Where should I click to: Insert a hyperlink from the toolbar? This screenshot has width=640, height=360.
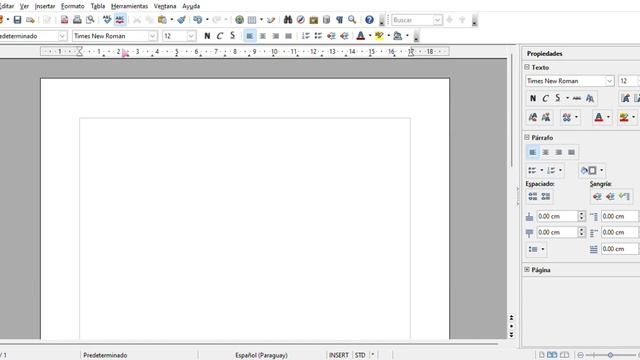tap(240, 20)
